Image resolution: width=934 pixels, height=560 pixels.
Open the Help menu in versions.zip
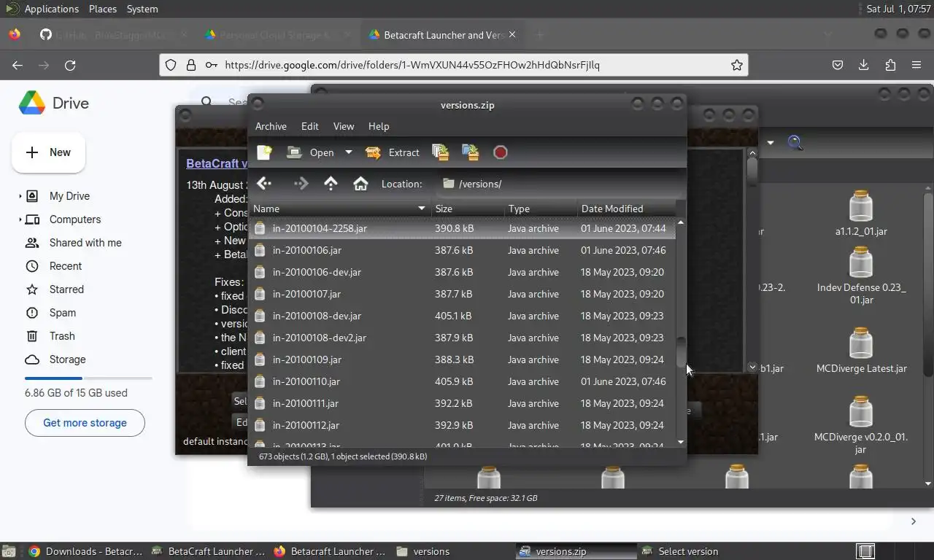coord(379,126)
